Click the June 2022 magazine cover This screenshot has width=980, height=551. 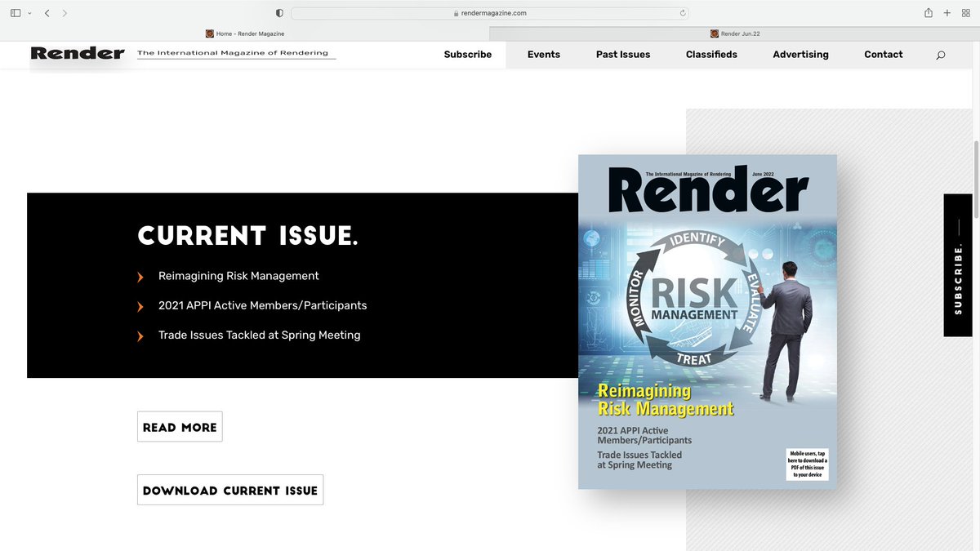click(x=707, y=321)
